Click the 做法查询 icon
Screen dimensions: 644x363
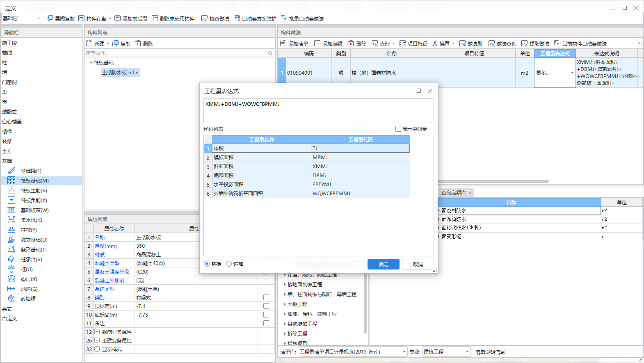[491, 43]
